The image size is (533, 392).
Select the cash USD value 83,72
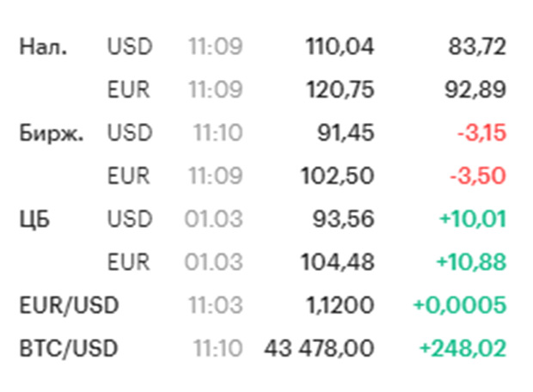click(476, 46)
